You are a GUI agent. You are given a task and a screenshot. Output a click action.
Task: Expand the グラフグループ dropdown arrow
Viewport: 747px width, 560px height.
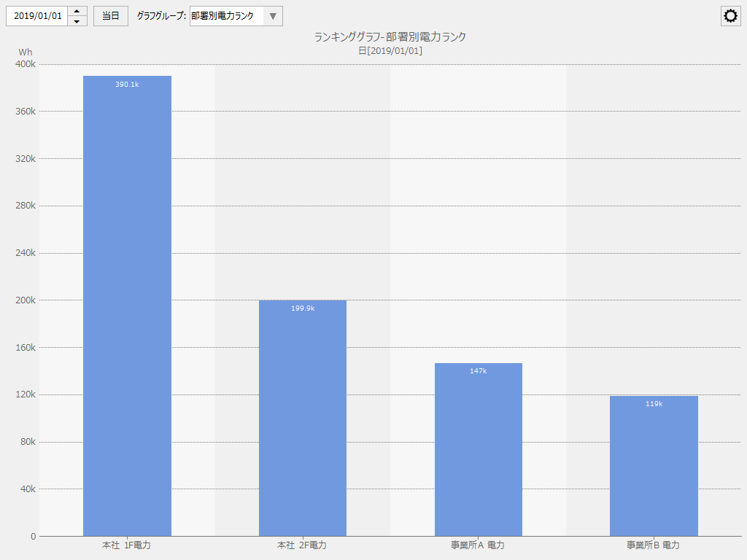[x=273, y=16]
